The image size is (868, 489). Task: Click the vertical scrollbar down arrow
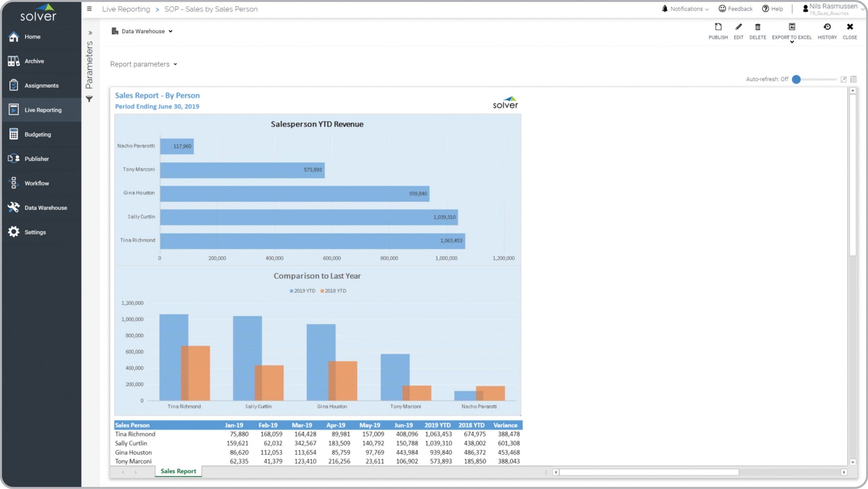click(x=852, y=462)
